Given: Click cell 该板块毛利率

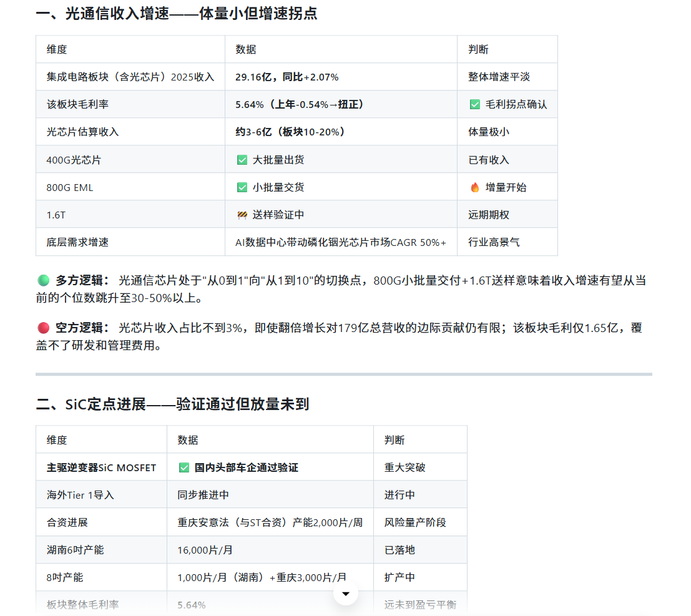Looking at the screenshot, I should (130, 104).
